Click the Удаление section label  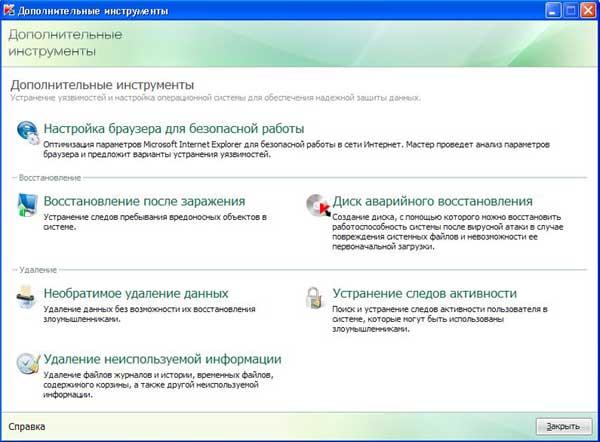click(x=38, y=270)
